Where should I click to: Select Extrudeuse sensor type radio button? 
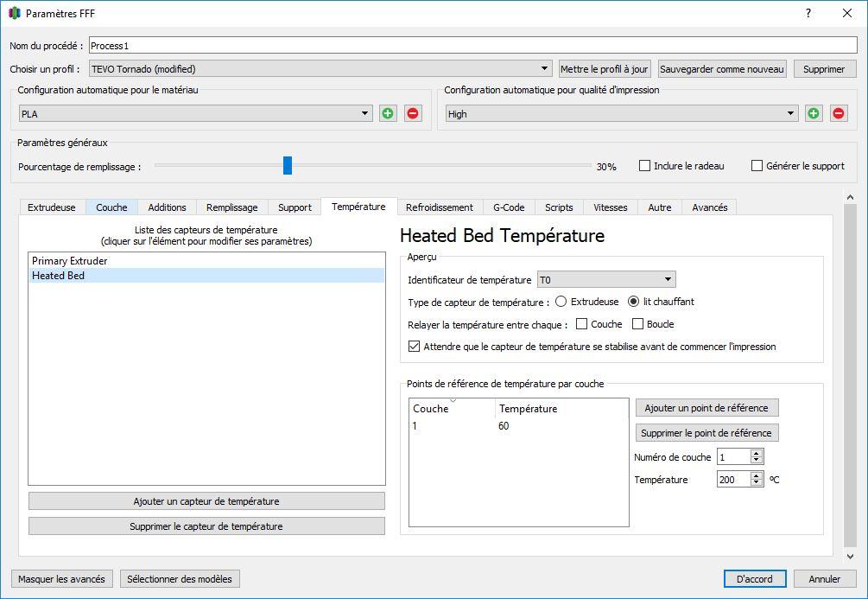click(x=561, y=302)
